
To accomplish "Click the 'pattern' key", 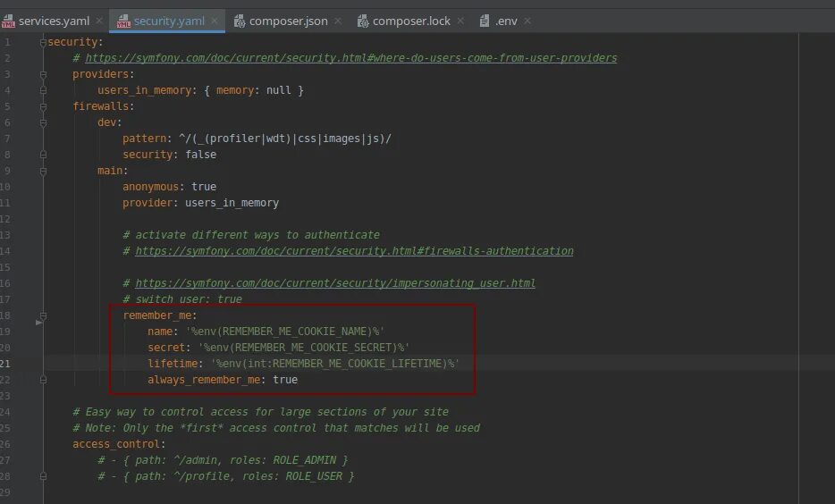I will tap(144, 139).
